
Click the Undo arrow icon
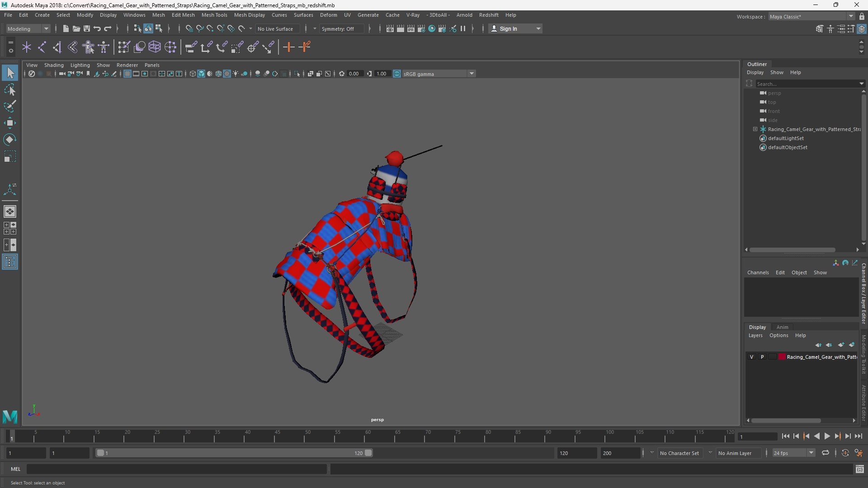(x=97, y=29)
